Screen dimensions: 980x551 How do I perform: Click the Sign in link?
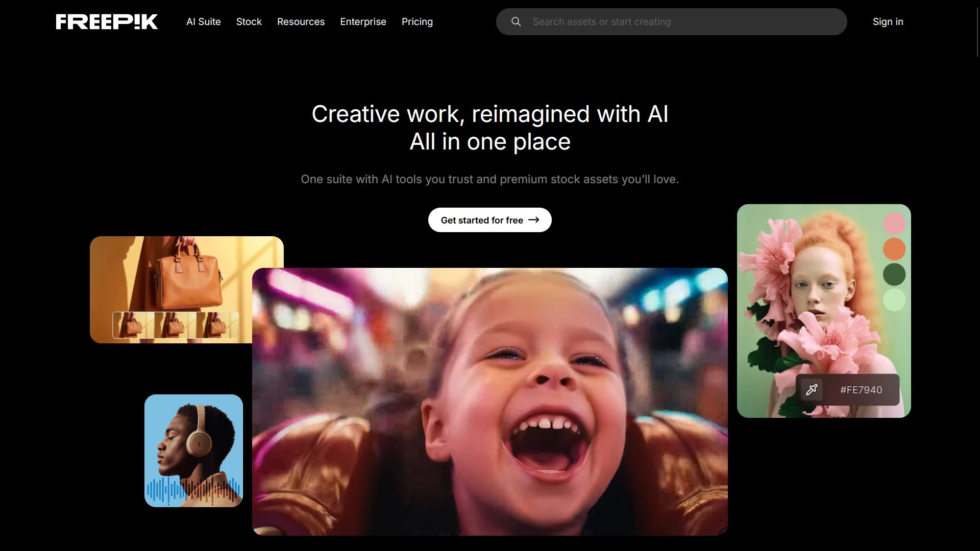[x=888, y=21]
